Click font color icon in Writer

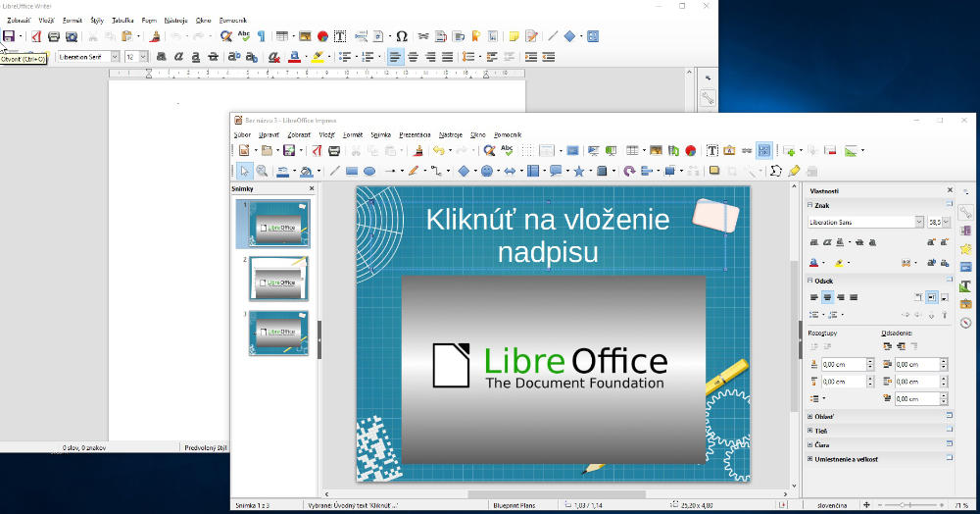[294, 57]
